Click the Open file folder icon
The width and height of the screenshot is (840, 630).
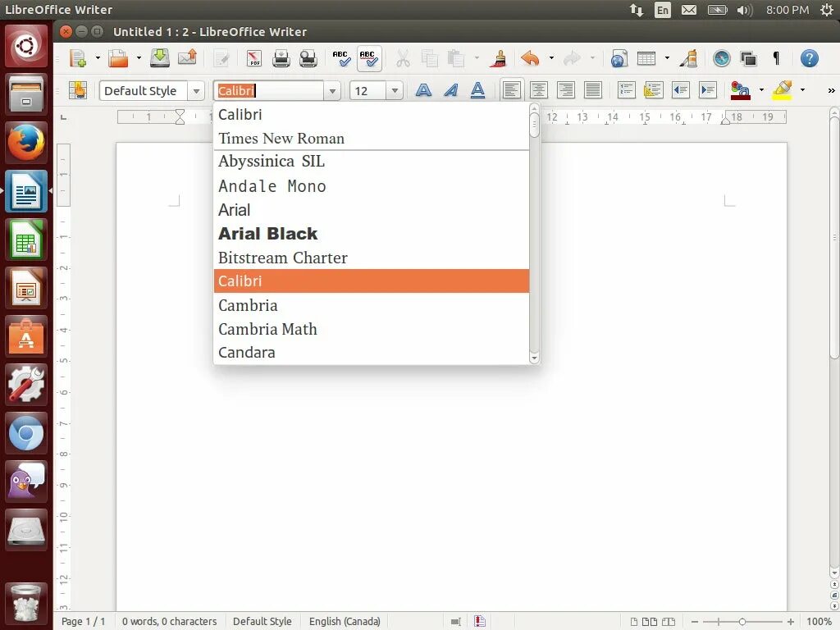pos(118,58)
